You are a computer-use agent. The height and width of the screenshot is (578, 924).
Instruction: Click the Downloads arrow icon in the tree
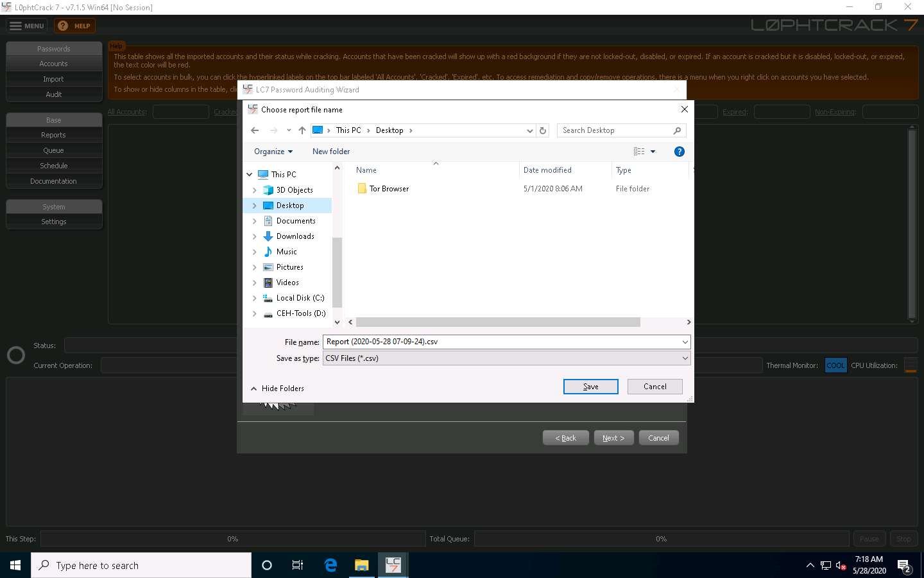[x=268, y=236]
